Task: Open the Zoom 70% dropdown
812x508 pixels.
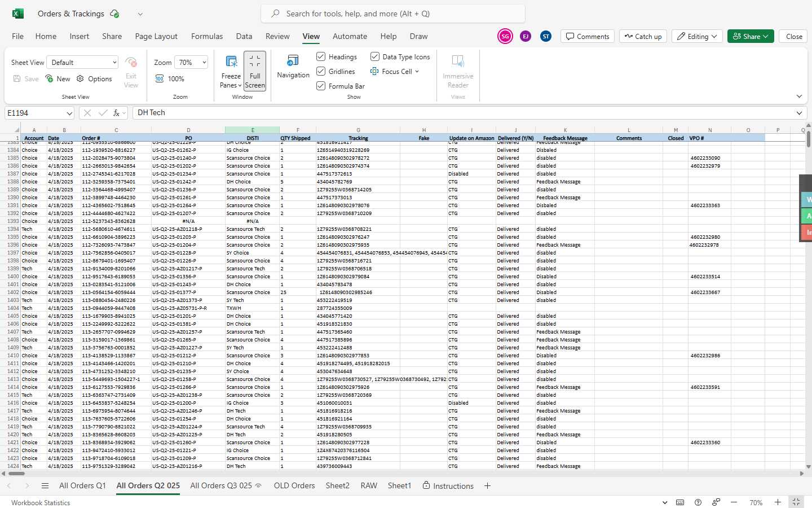Action: click(192, 63)
